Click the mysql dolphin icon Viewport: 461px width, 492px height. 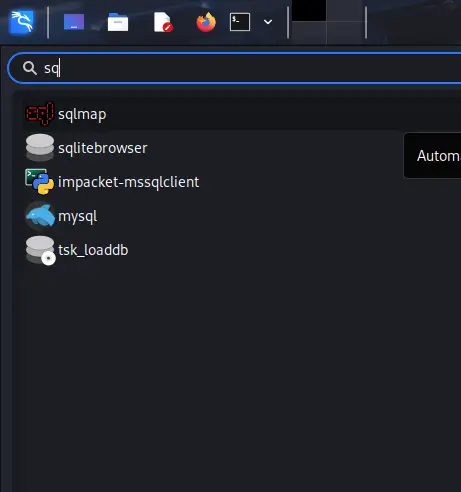click(x=40, y=216)
